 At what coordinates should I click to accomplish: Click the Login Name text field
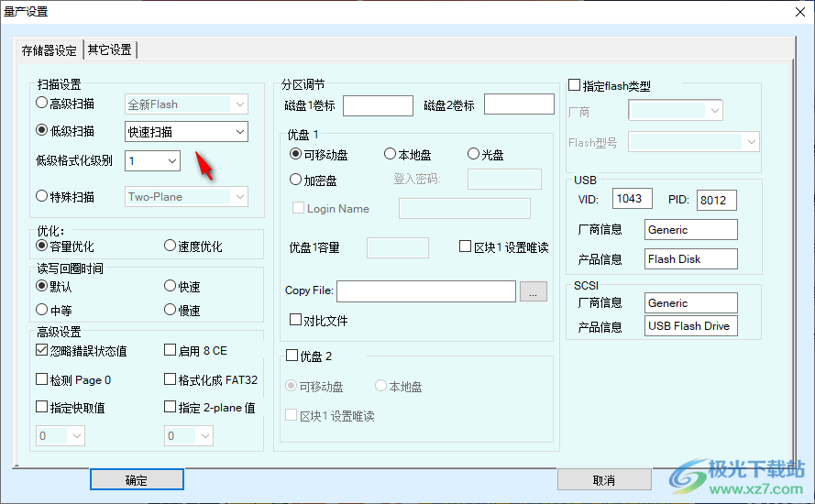(465, 208)
